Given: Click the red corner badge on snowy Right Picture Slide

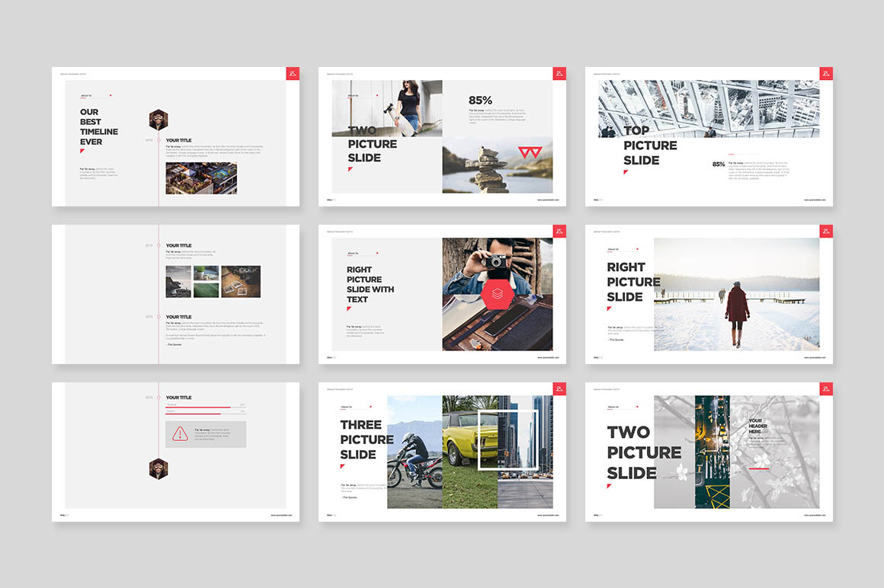Looking at the screenshot, I should (826, 232).
